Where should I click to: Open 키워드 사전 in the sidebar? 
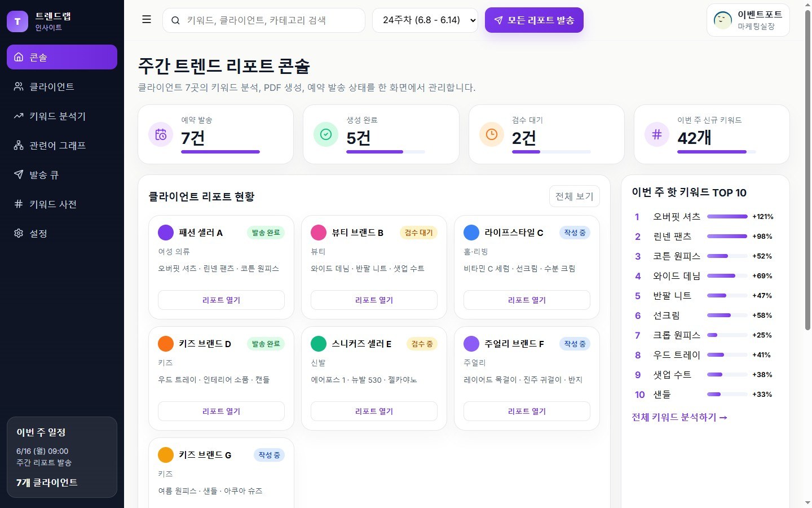coord(62,204)
